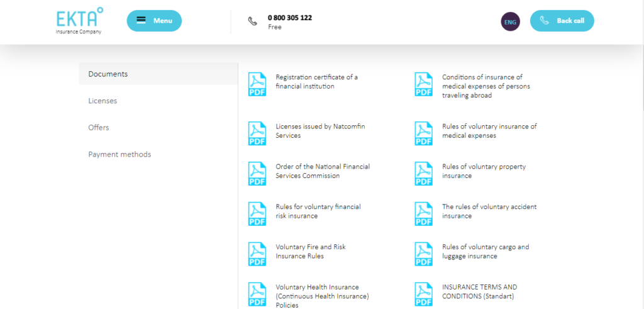Viewport: 644px width, 309px height.
Task: Click PDF icon for voluntary property insurance rules
Action: tap(423, 174)
